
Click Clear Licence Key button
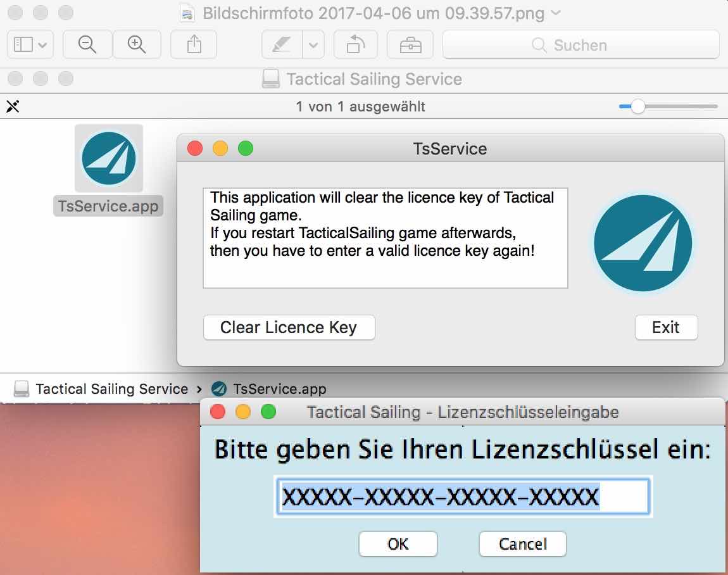point(289,327)
